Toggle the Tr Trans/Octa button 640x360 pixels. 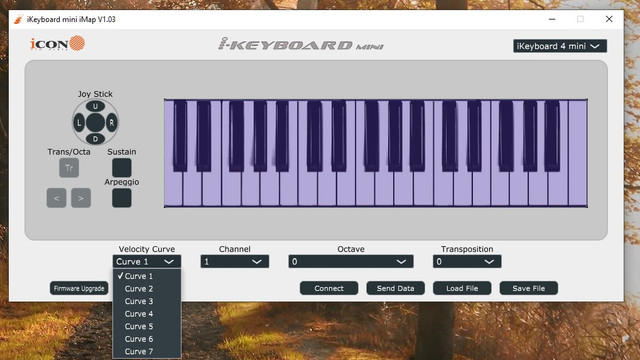pos(69,168)
